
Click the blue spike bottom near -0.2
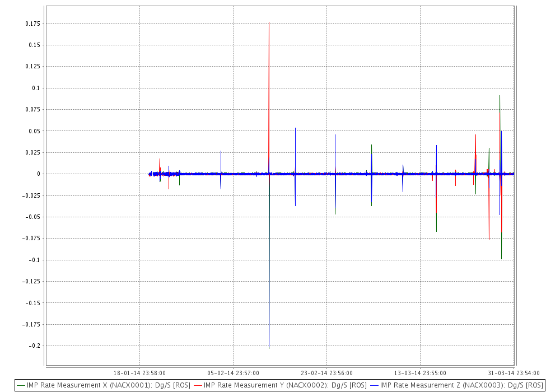point(269,348)
